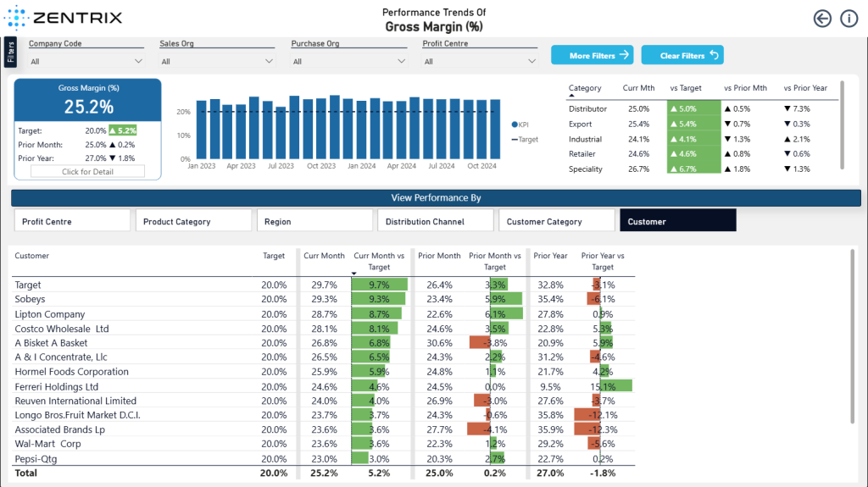
Task: Select the Sobeys customer row
Action: click(x=323, y=299)
